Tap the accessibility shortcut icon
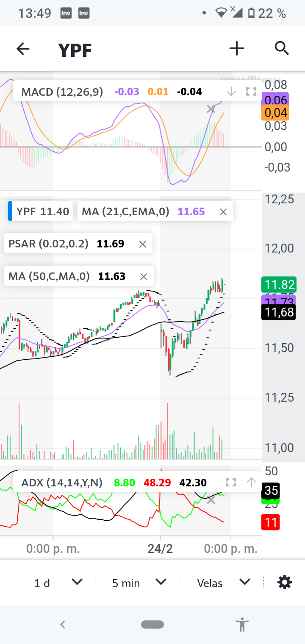Viewport: 305px width, 644px height. coord(242,624)
